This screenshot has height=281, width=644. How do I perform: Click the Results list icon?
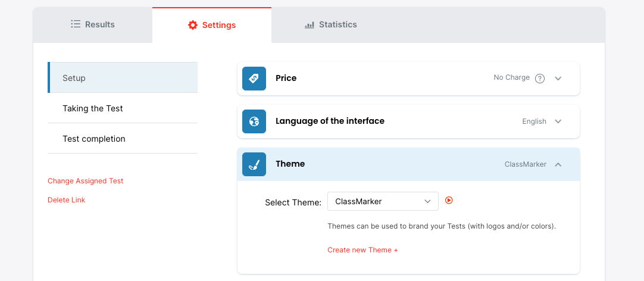(x=76, y=24)
